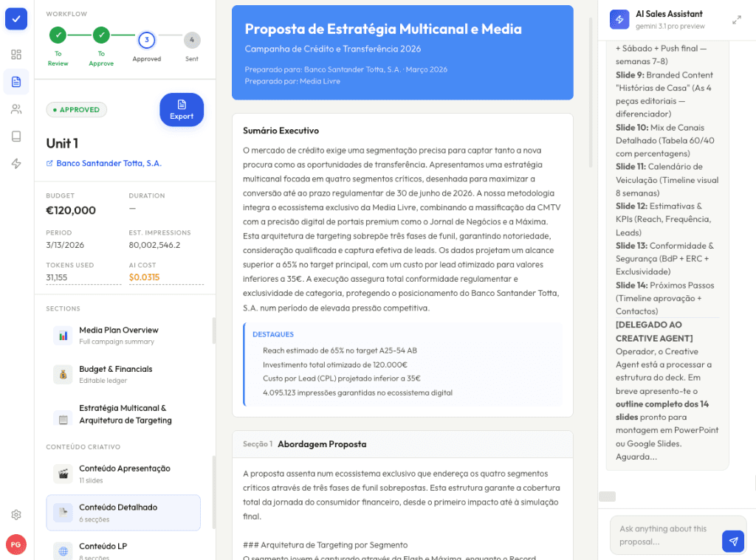Open the dashboard grid icon in the sidebar

pos(16,54)
